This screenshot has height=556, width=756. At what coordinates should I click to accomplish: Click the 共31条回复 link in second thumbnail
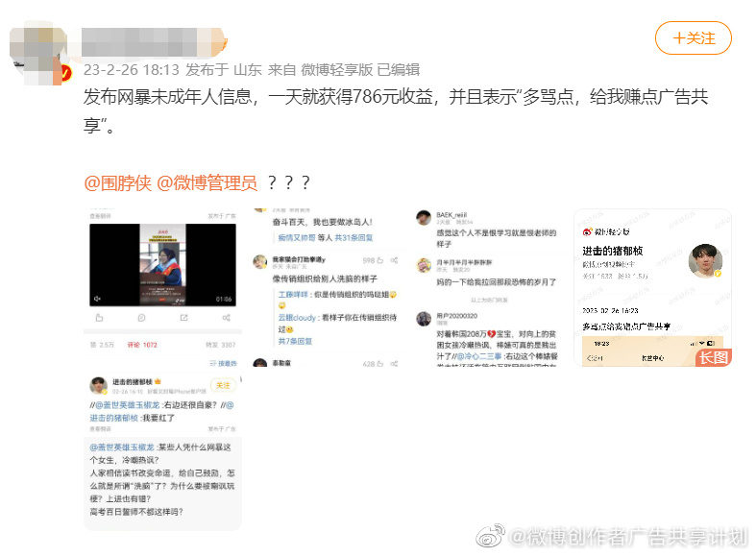pyautogui.click(x=353, y=236)
